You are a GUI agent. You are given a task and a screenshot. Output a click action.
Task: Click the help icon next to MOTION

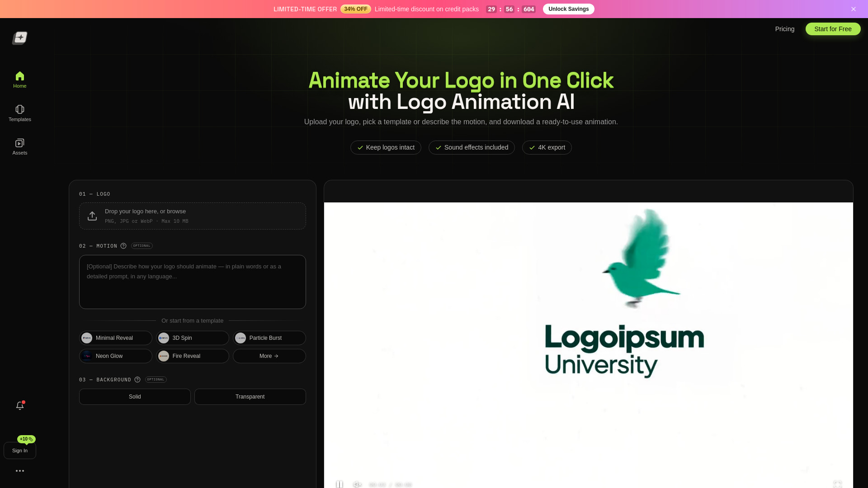click(x=123, y=246)
